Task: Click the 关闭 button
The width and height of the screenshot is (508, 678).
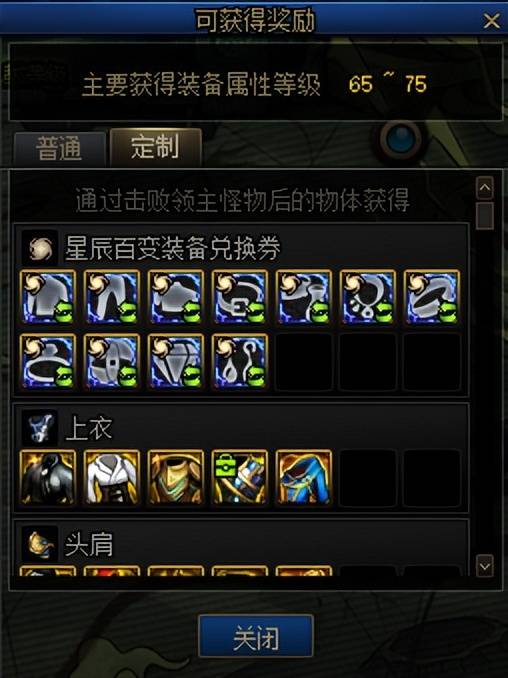Action: (x=256, y=636)
